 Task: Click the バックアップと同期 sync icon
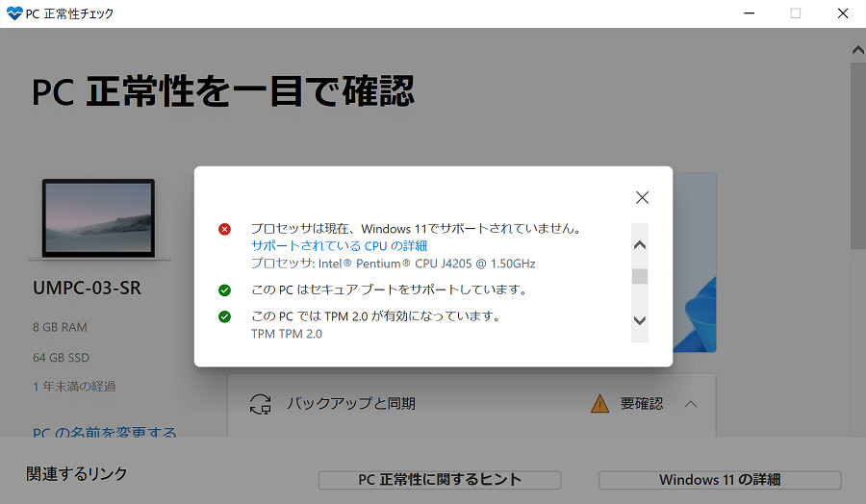pos(261,404)
